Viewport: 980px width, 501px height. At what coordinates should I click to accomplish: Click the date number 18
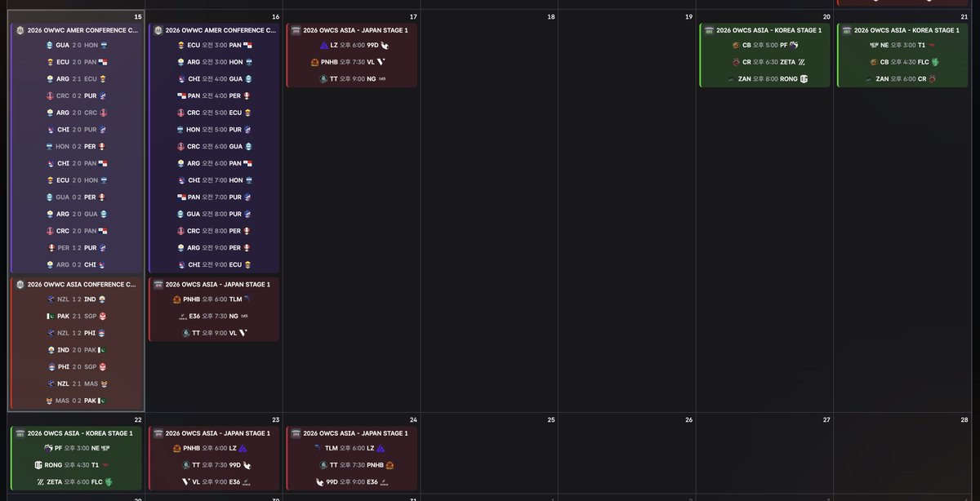(550, 16)
